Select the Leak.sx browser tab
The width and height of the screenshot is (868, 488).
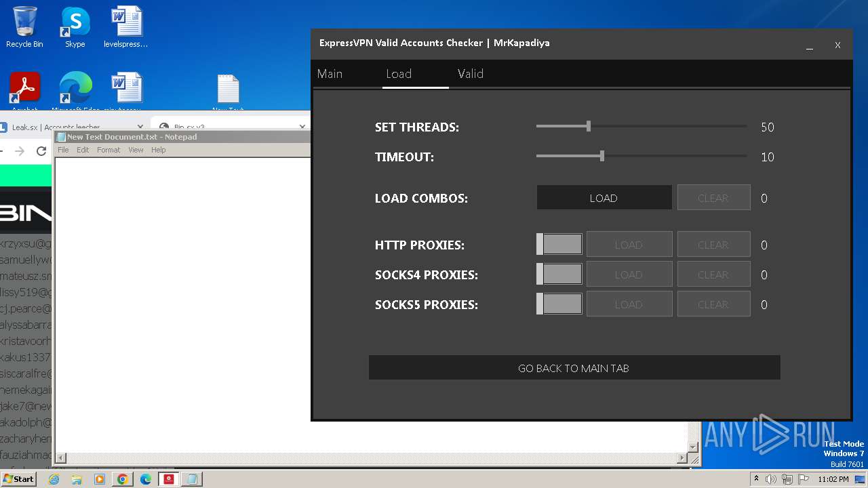pyautogui.click(x=73, y=127)
